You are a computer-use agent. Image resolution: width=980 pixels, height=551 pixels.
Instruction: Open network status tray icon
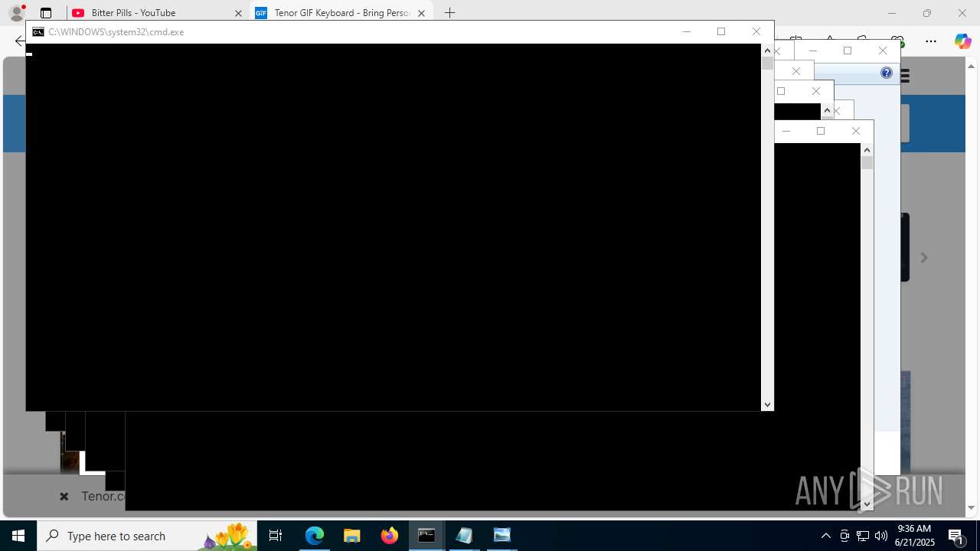(x=863, y=536)
